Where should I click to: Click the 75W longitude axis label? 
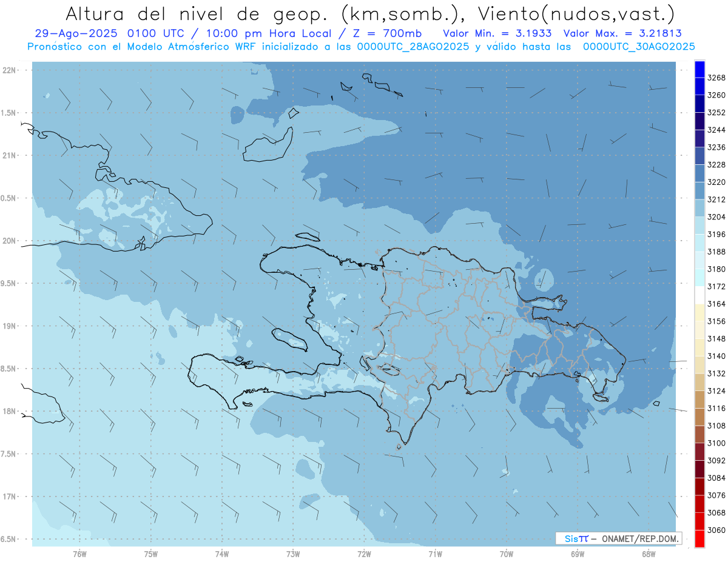tap(151, 554)
